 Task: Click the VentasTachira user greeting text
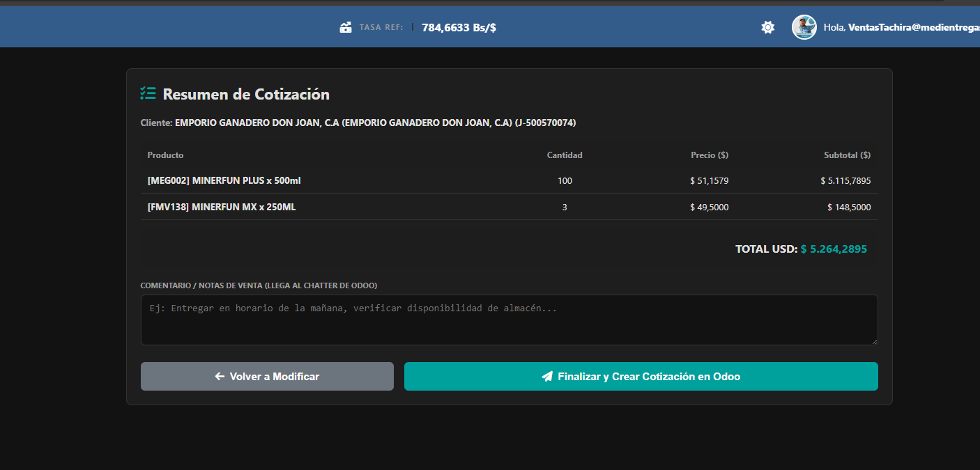[x=902, y=27]
